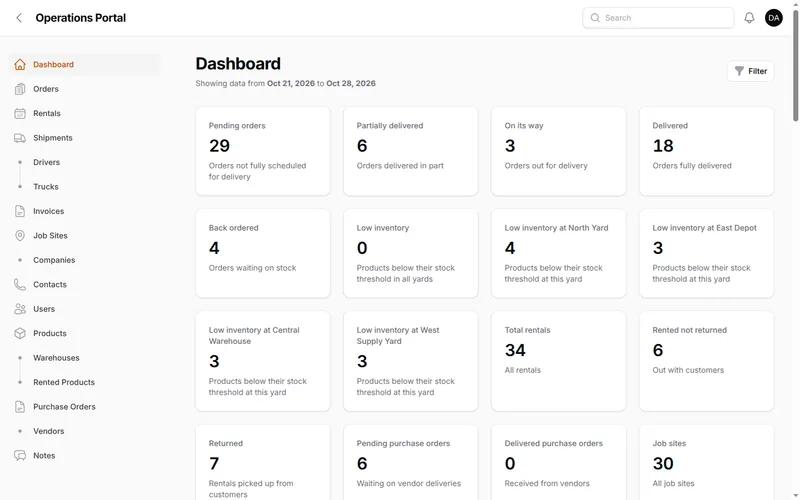
Task: Open the notifications bell
Action: coord(749,18)
